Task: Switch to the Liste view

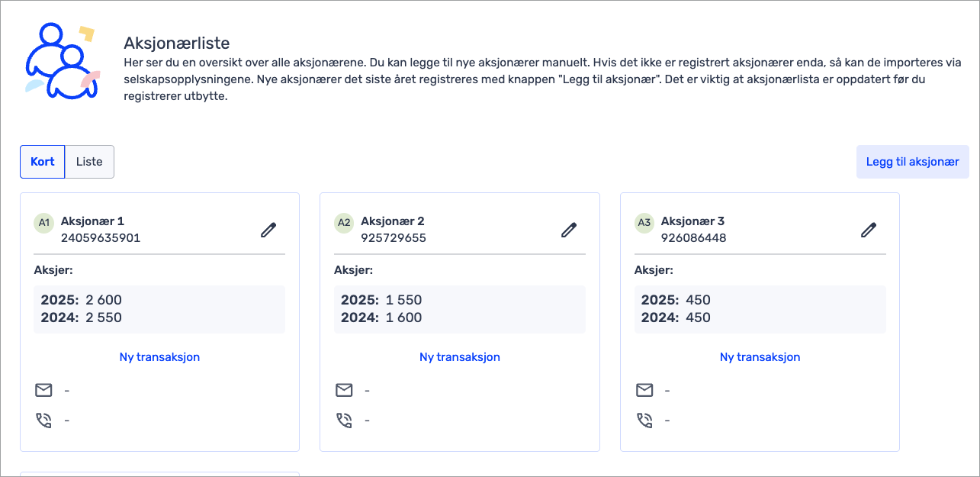Action: click(x=89, y=162)
